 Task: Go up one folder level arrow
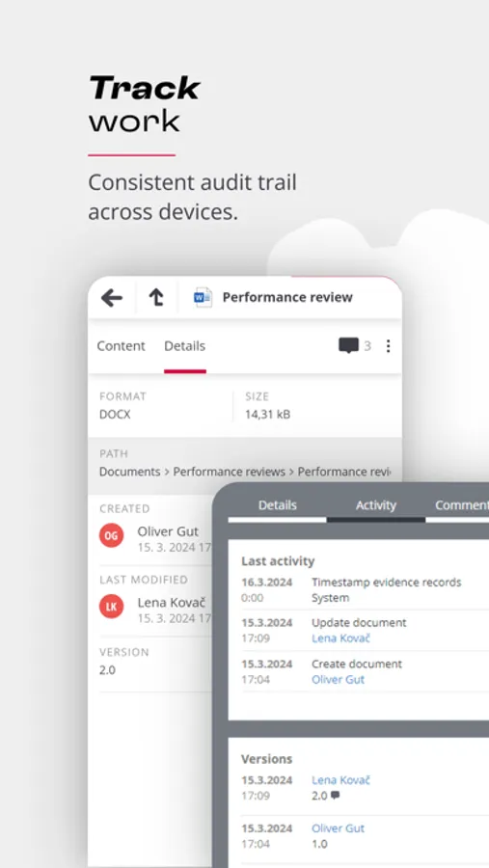pyautogui.click(x=156, y=298)
